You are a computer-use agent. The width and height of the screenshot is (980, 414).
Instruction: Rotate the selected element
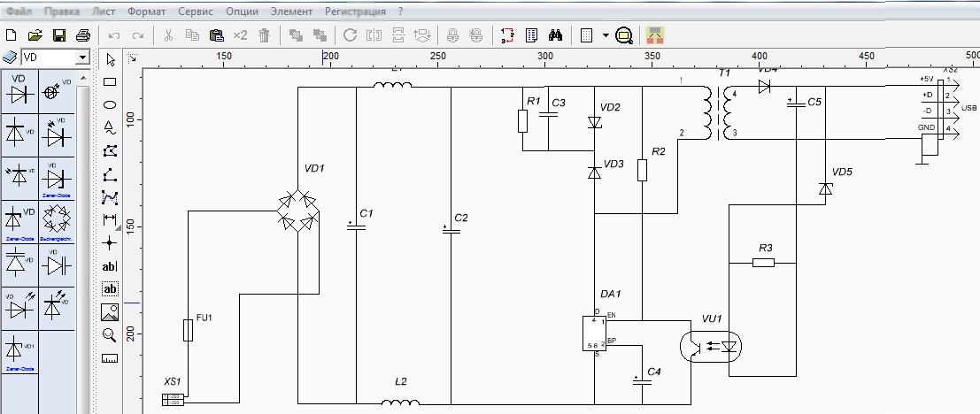click(350, 35)
